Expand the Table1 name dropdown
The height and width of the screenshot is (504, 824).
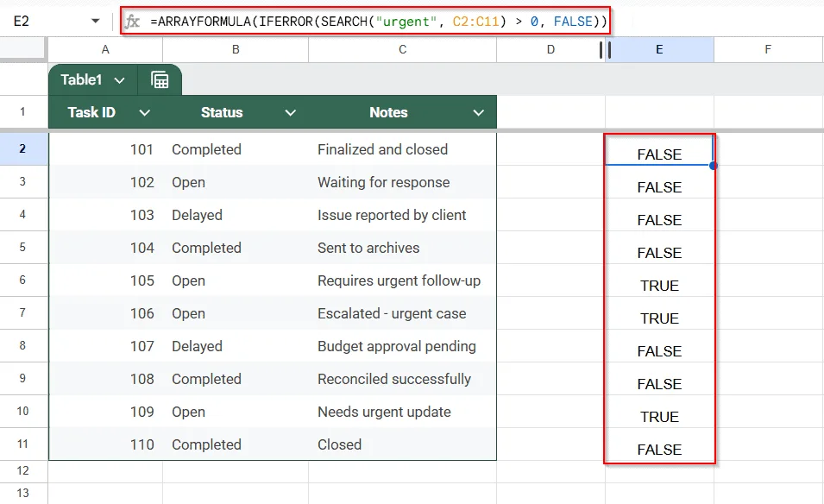pos(119,80)
